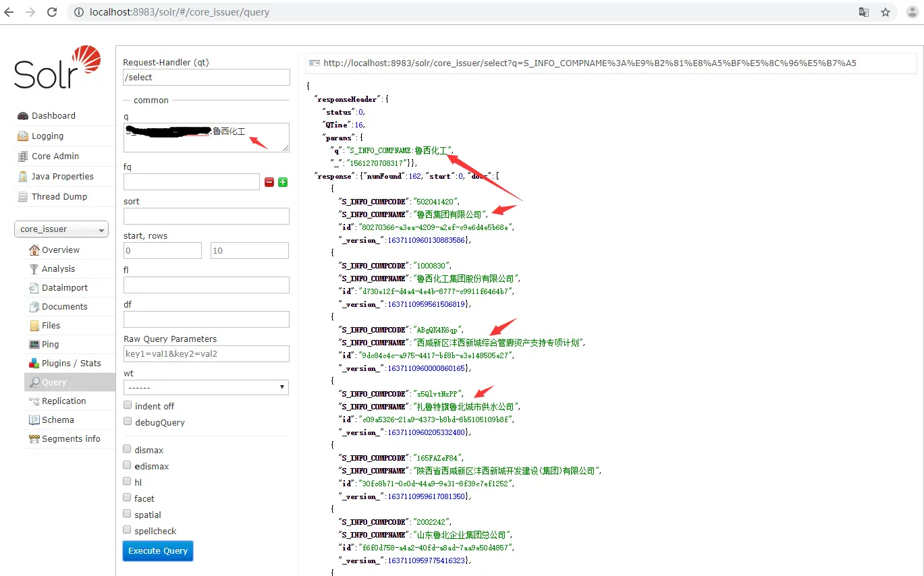Image resolution: width=924 pixels, height=576 pixels.
Task: Open the core_issuer core selector dropdown
Action: (61, 229)
